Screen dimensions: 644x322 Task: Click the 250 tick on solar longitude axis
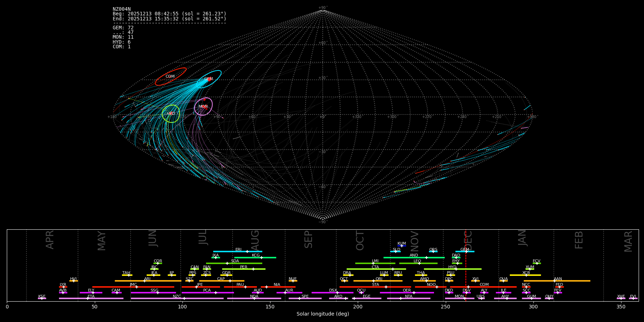445,307
